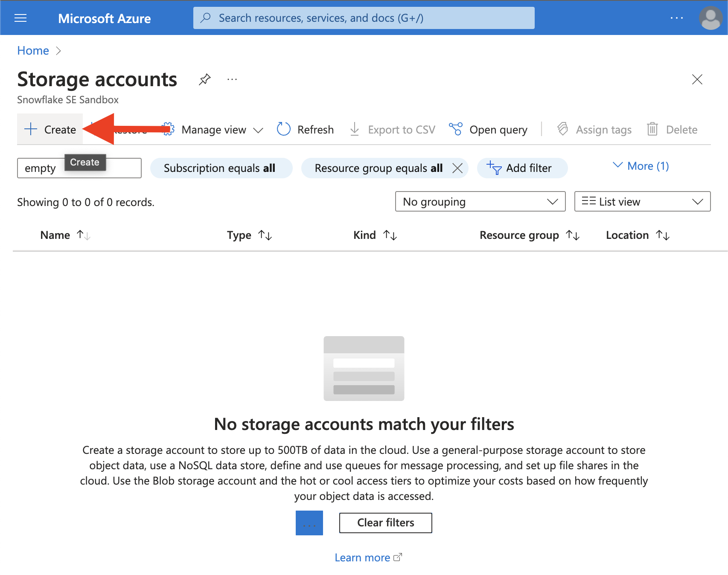Click the Delete toolbar button
728x575 pixels.
673,130
